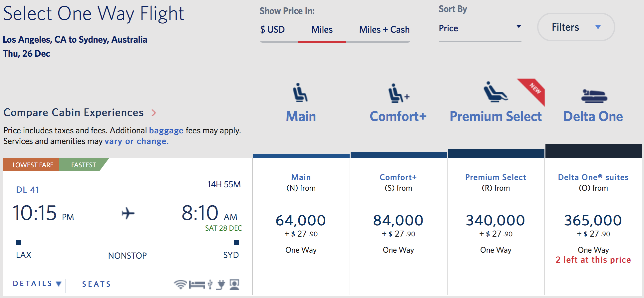Select the Miles pricing option
Screen dimensions: 644x298
pyautogui.click(x=322, y=29)
